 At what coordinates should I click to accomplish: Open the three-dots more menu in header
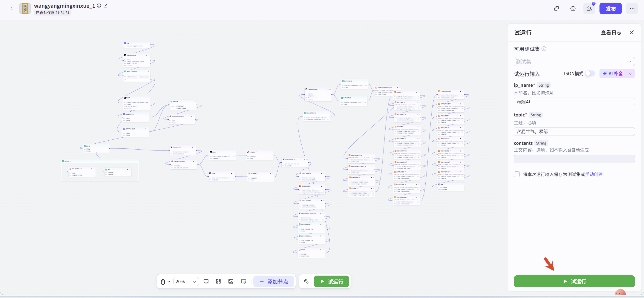point(632,9)
